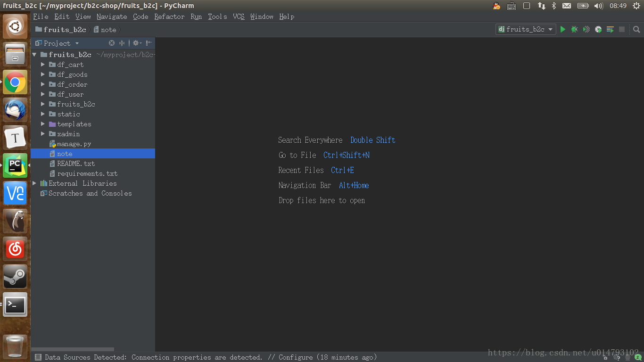Open Project panel gear settings

137,43
